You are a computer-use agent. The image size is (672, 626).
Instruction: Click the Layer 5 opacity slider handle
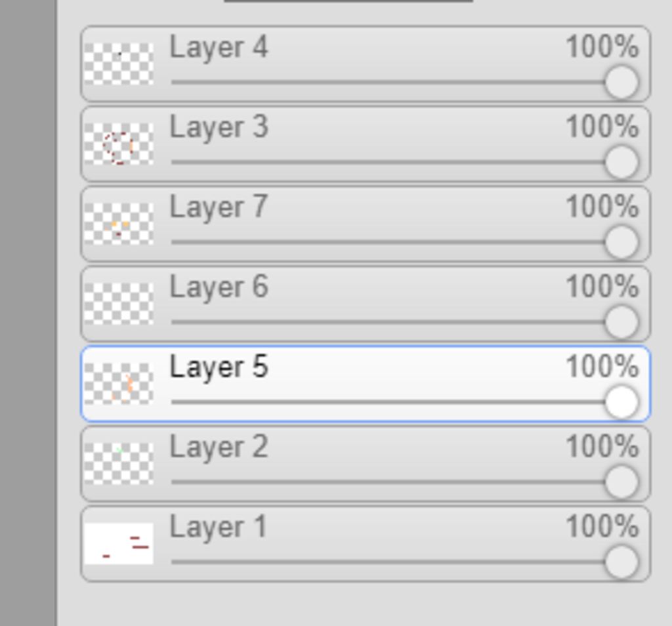621,402
